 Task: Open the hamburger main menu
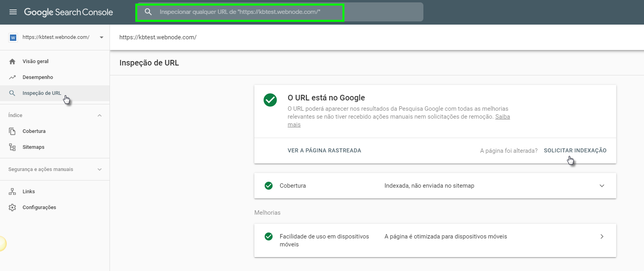pos(13,12)
